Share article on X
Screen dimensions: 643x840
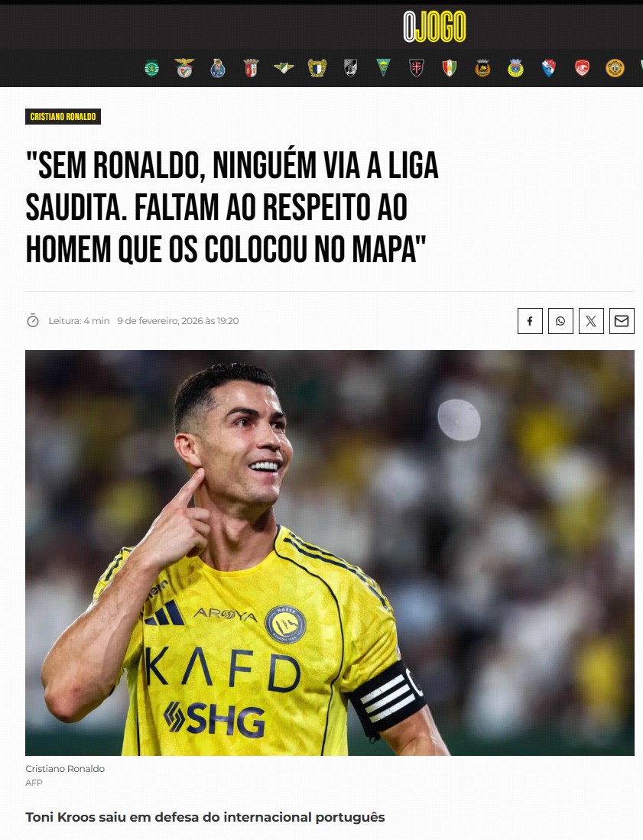591,321
